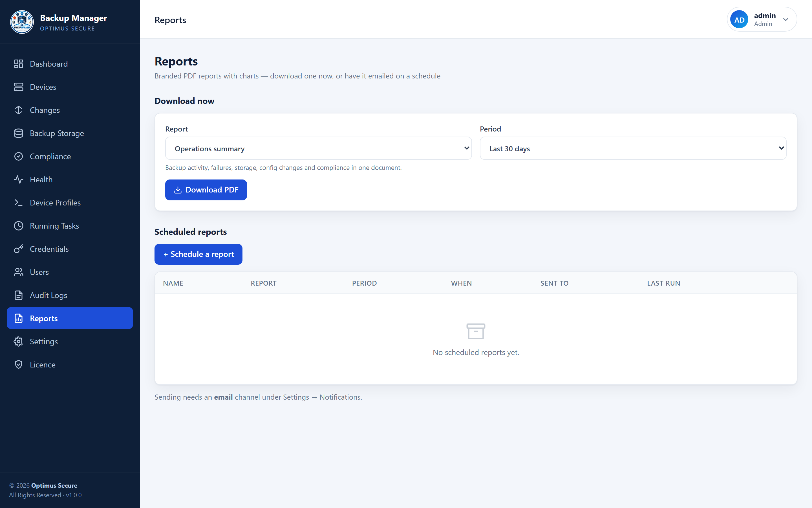Viewport: 812px width, 508px height.
Task: Click the Licence shield icon
Action: [x=18, y=365]
